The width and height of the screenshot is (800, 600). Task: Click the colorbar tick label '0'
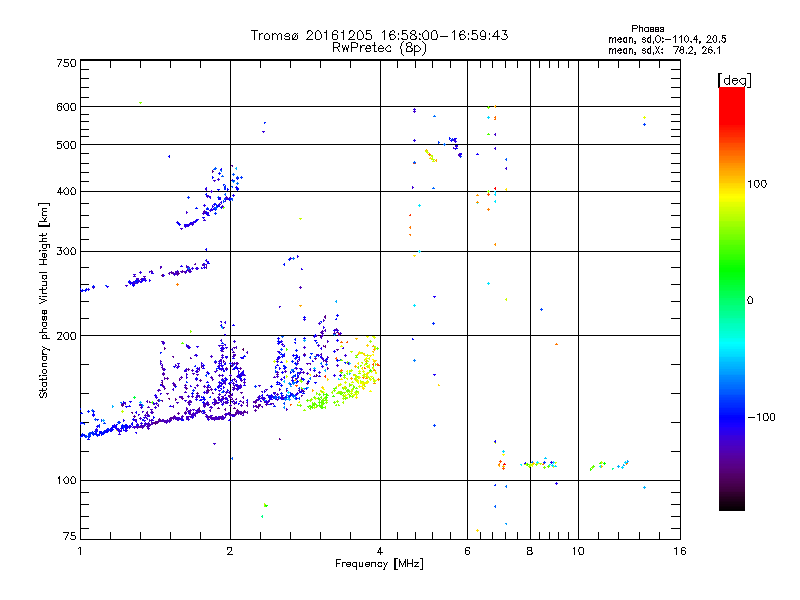pyautogui.click(x=750, y=301)
